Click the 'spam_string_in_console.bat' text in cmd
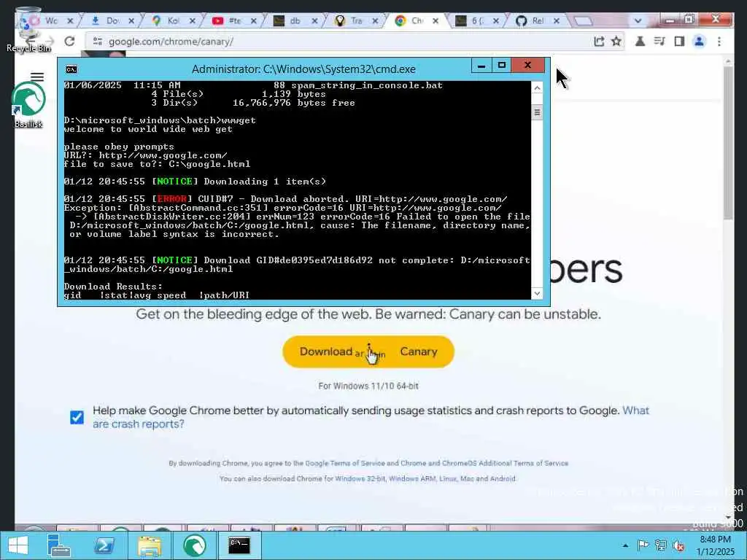747x560 pixels. [x=366, y=86]
